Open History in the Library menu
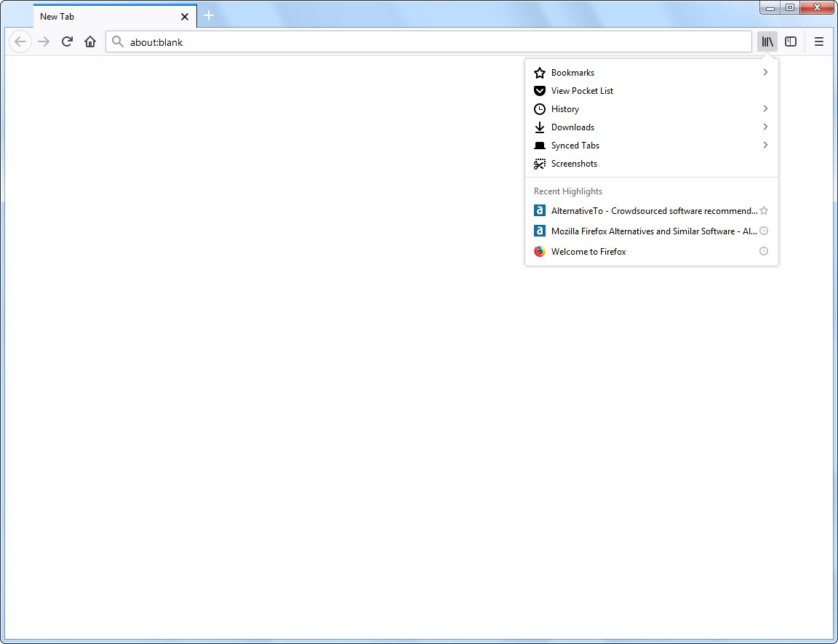This screenshot has width=838, height=644. point(652,109)
